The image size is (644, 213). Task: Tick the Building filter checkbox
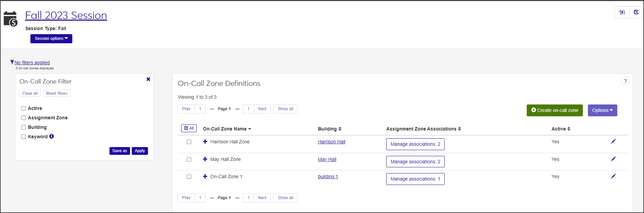pos(24,127)
